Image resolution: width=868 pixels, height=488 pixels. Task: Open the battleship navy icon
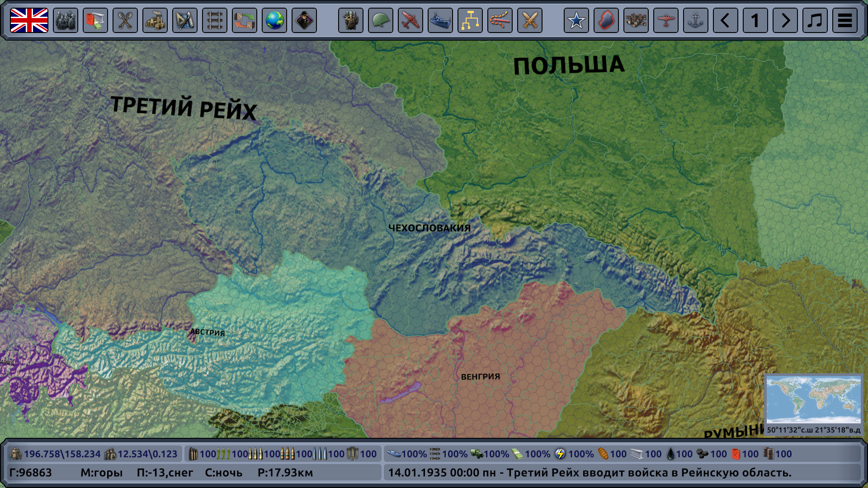pyautogui.click(x=440, y=20)
